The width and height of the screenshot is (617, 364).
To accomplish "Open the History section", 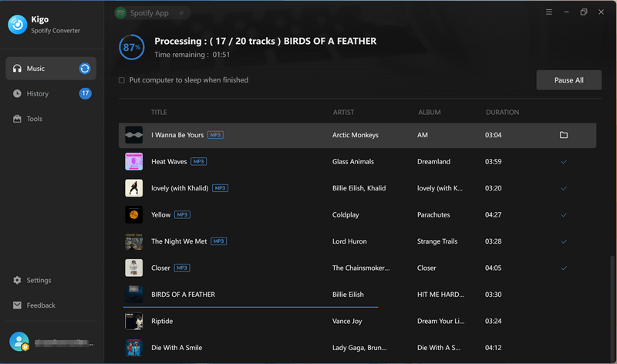I will tap(51, 93).
